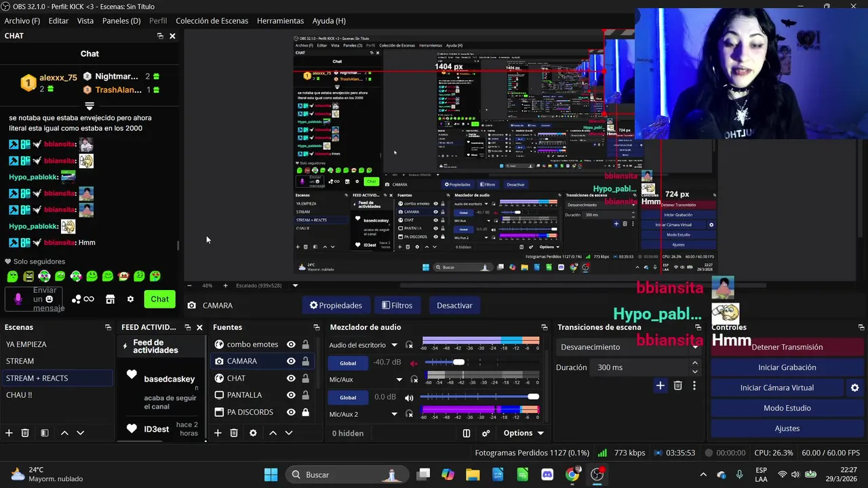
Task: Open the Editar menu
Action: point(58,21)
